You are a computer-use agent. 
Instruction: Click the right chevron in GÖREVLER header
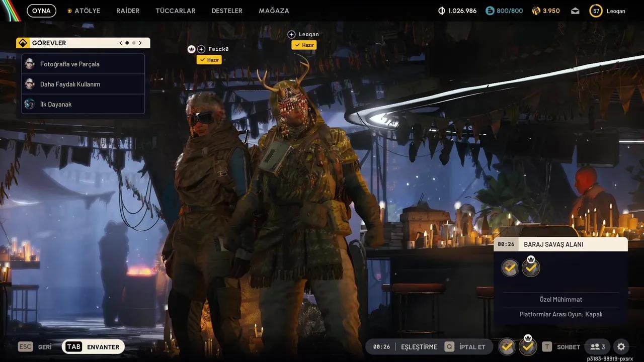pos(140,43)
